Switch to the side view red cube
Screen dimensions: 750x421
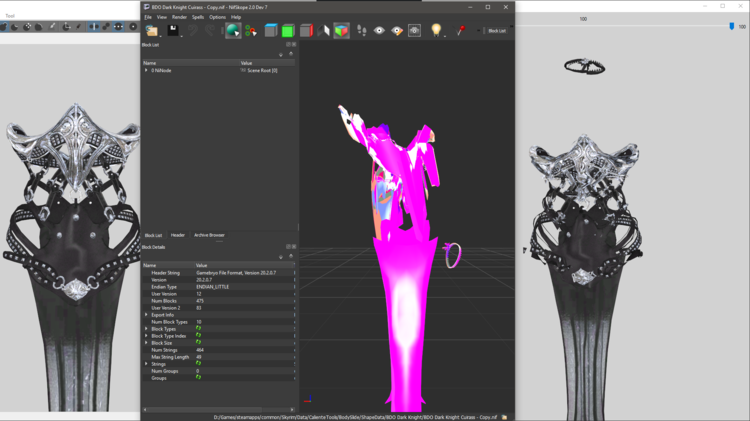(x=306, y=31)
